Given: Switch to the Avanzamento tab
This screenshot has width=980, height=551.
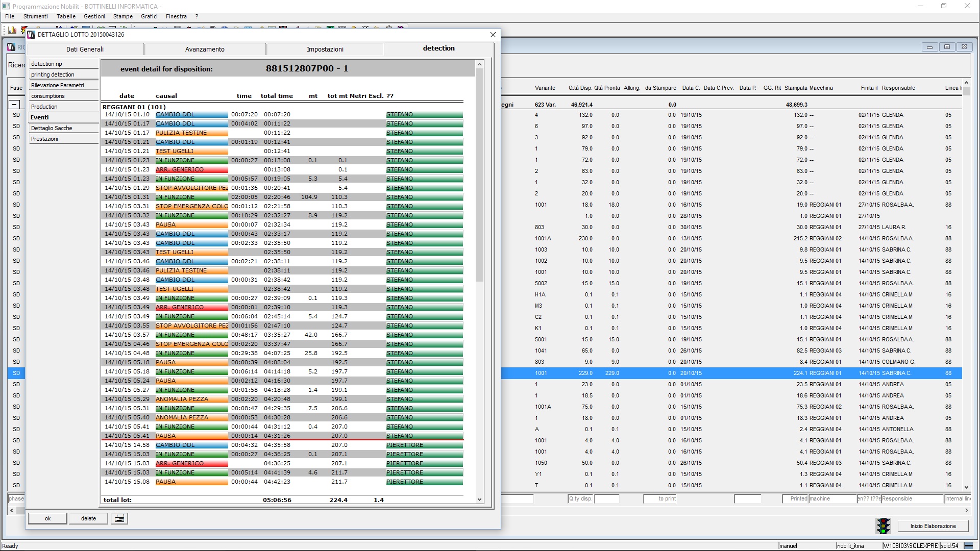Looking at the screenshot, I should click(x=205, y=49).
